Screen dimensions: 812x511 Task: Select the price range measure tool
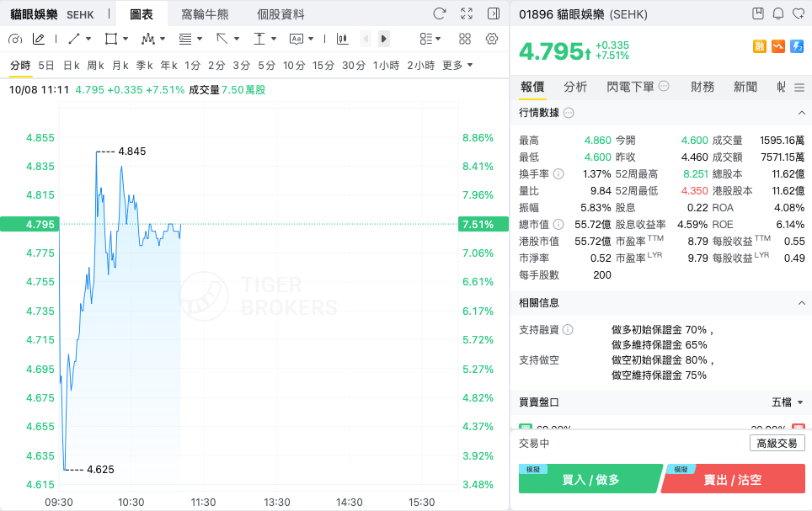(259, 39)
